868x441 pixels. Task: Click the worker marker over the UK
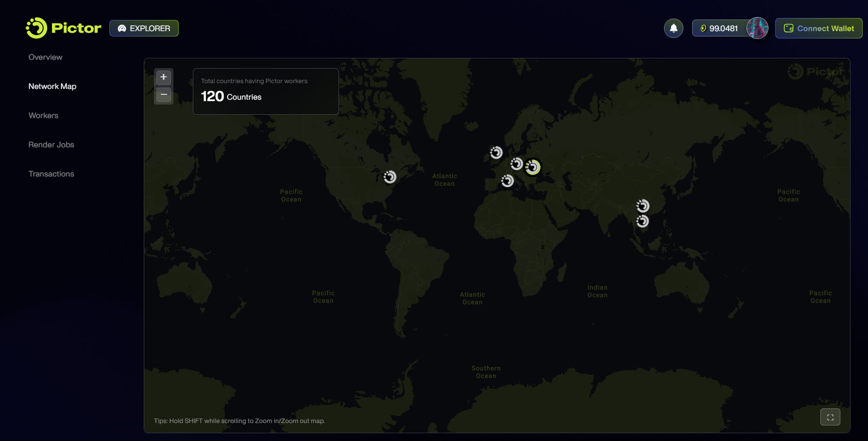pos(496,153)
